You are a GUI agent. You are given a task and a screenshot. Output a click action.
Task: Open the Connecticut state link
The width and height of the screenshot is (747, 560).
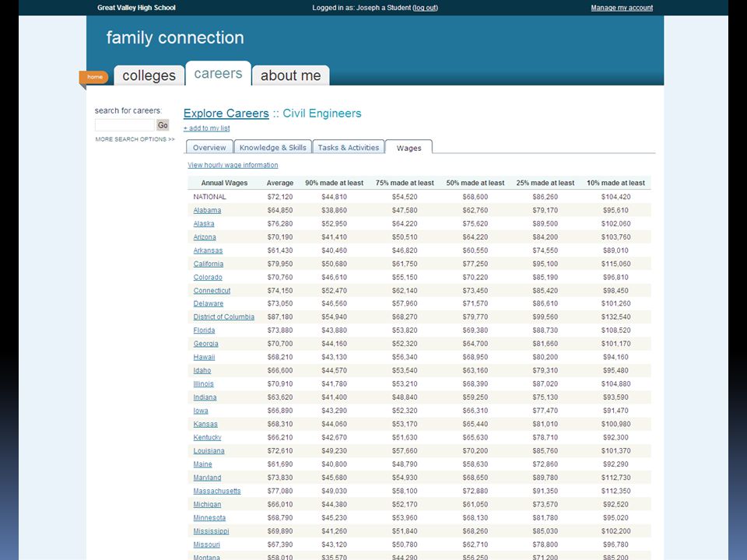point(212,290)
